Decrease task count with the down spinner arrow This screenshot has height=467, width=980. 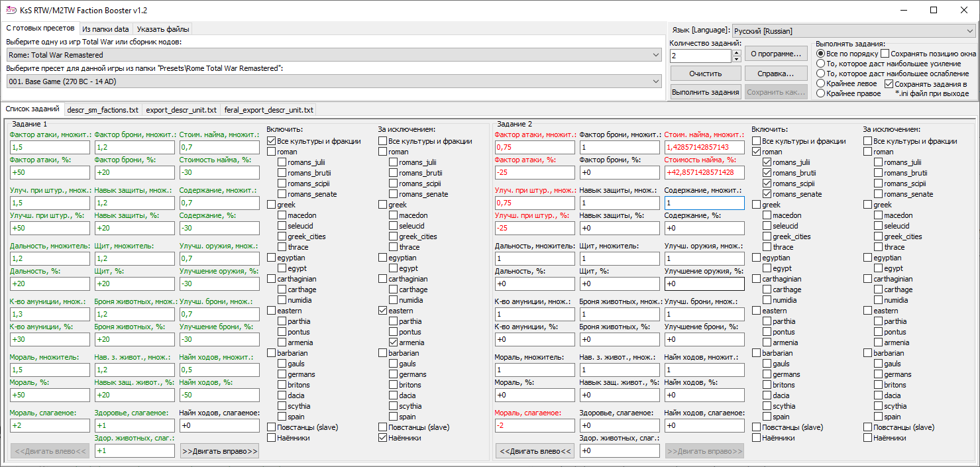tap(736, 59)
